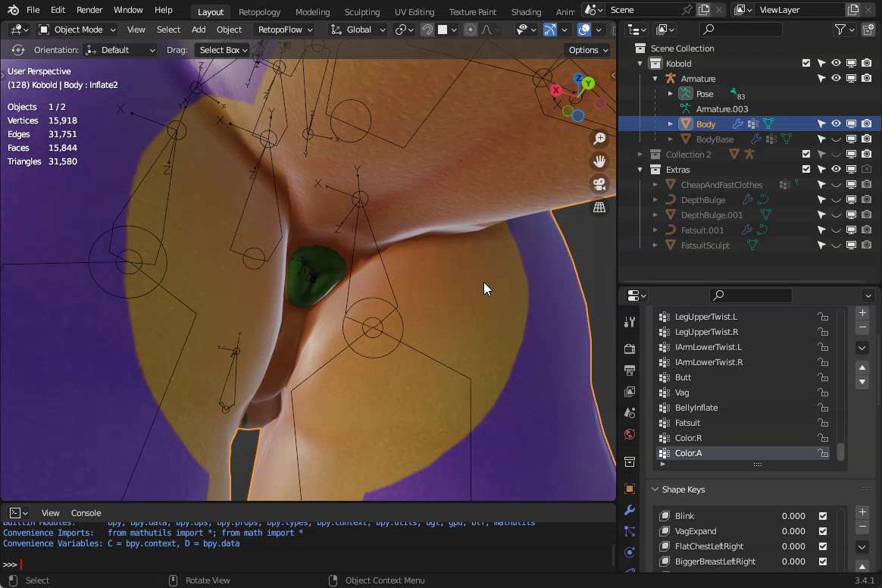Switch perspective/orthographic with the grid icon
The image size is (882, 588).
(599, 208)
